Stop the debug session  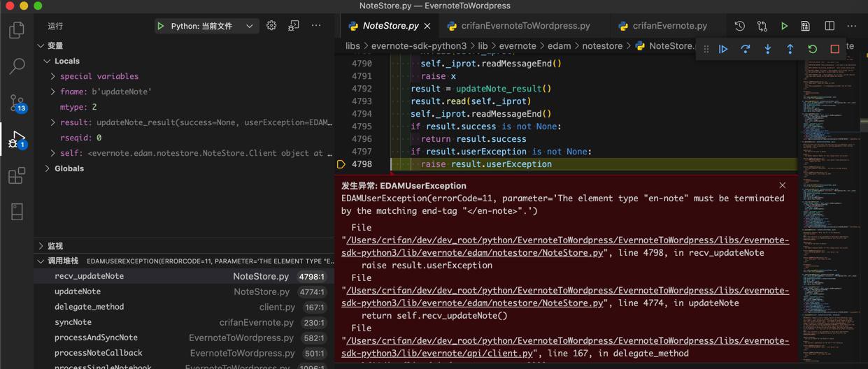[835, 50]
